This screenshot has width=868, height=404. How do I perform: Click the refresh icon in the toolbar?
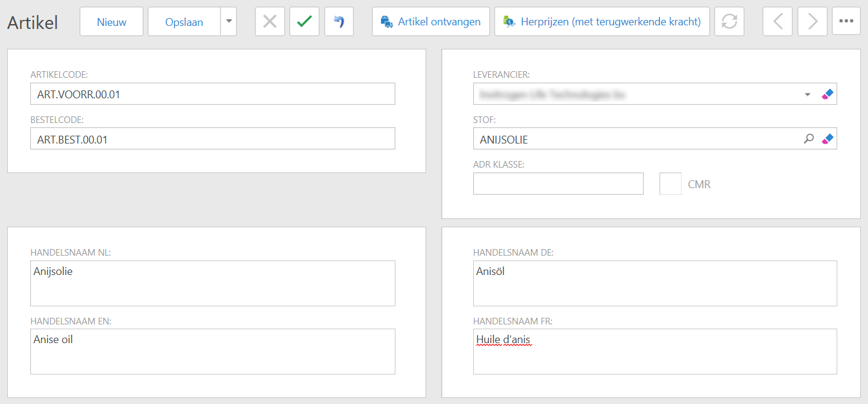click(729, 22)
